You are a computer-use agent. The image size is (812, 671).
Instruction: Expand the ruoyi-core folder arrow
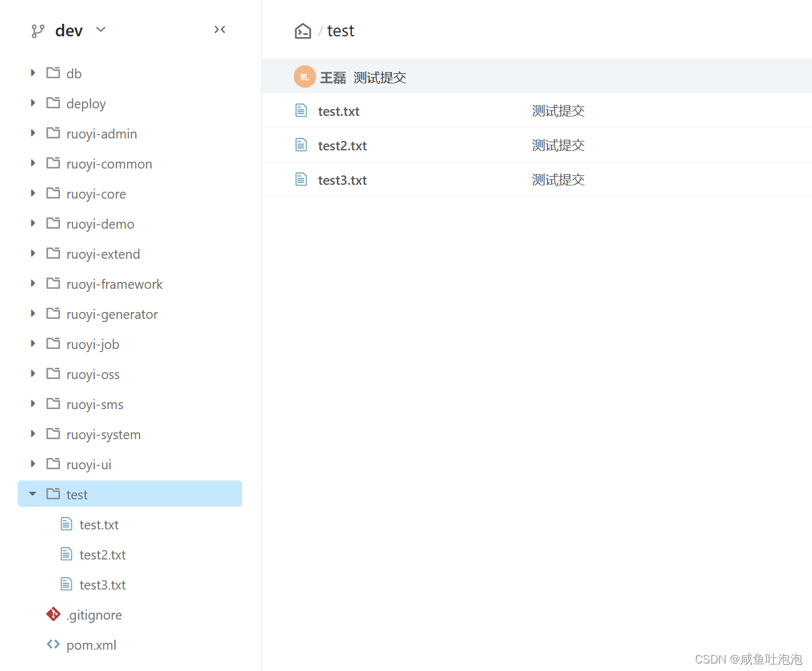33,194
